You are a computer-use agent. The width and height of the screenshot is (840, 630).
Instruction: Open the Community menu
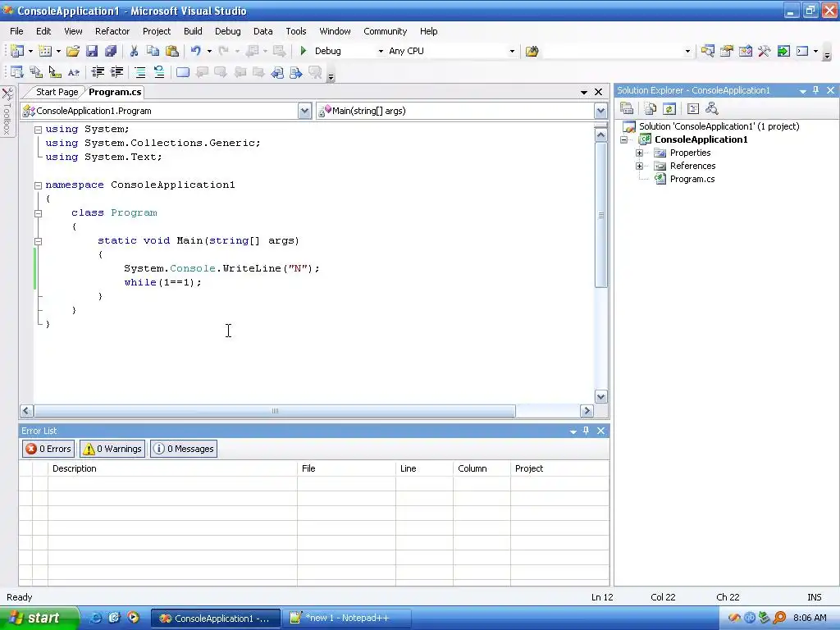tap(386, 31)
